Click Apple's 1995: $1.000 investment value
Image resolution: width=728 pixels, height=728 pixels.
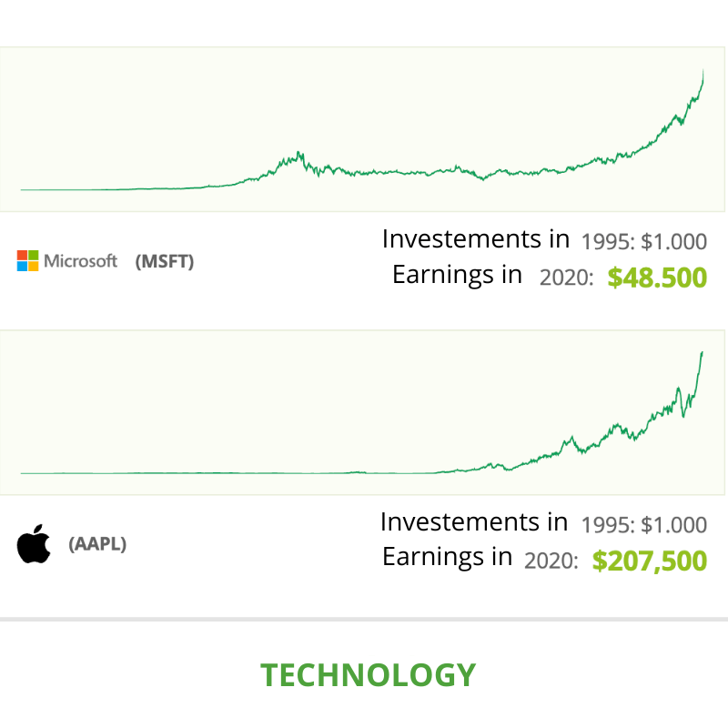[644, 525]
